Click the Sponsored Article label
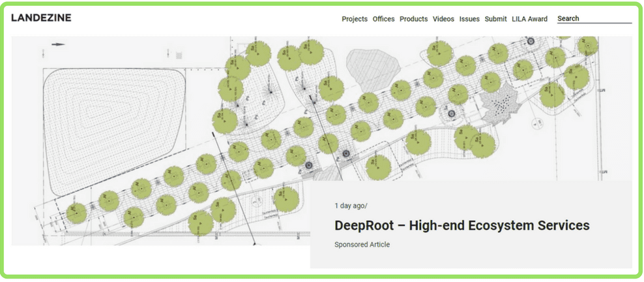 coord(362,245)
